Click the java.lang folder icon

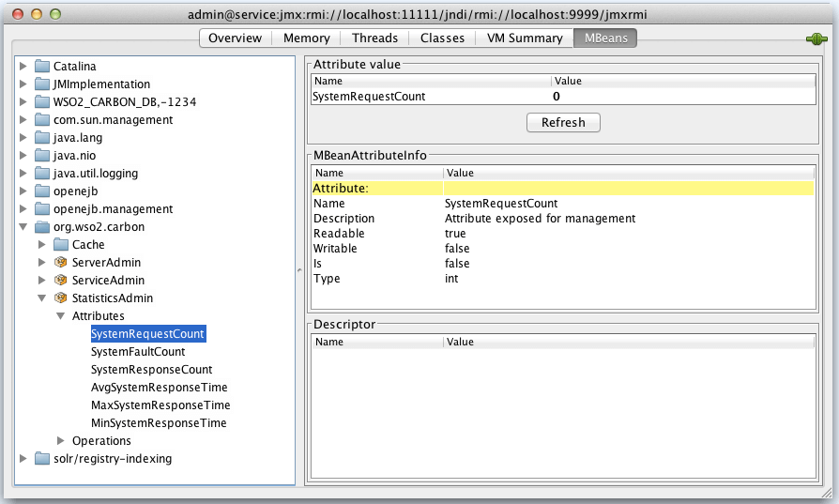click(x=42, y=138)
